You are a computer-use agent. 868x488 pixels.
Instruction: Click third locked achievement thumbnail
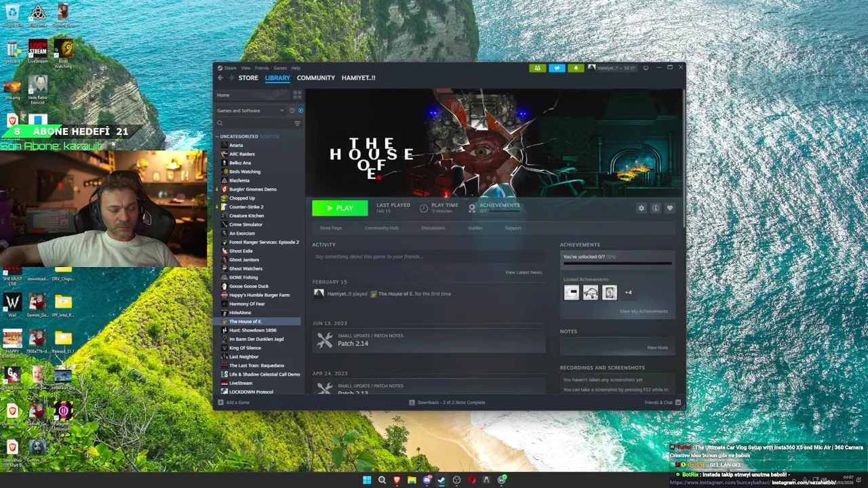[610, 293]
